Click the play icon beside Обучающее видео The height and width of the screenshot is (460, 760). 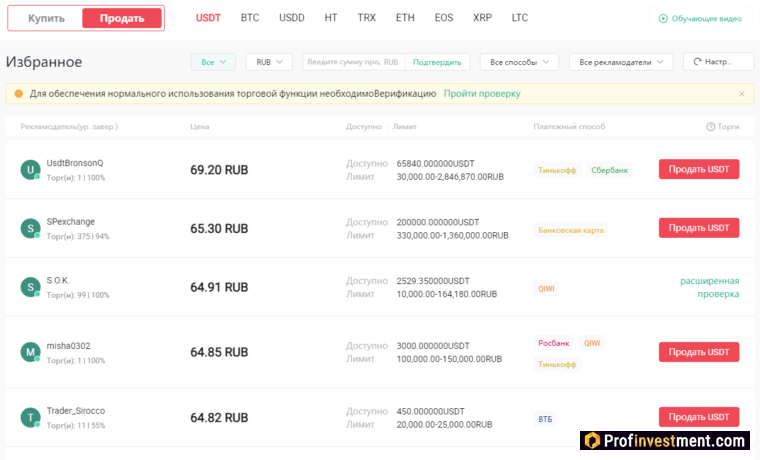(x=663, y=18)
